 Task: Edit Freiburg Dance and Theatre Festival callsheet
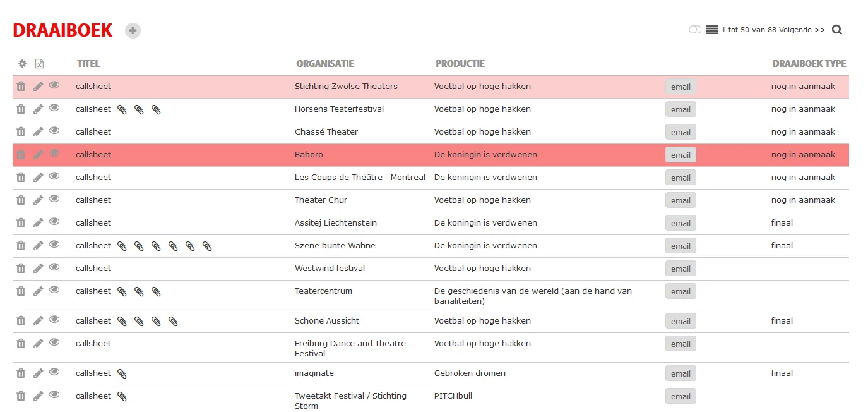tap(39, 344)
